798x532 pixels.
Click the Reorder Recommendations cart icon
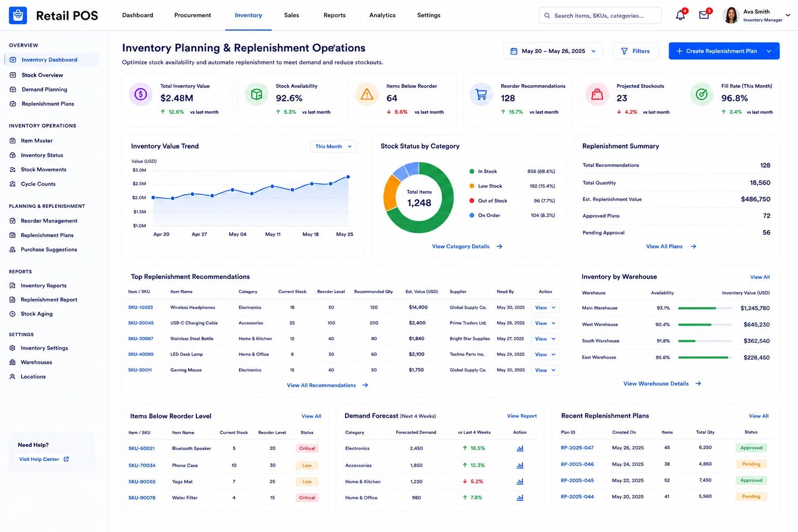pyautogui.click(x=481, y=95)
